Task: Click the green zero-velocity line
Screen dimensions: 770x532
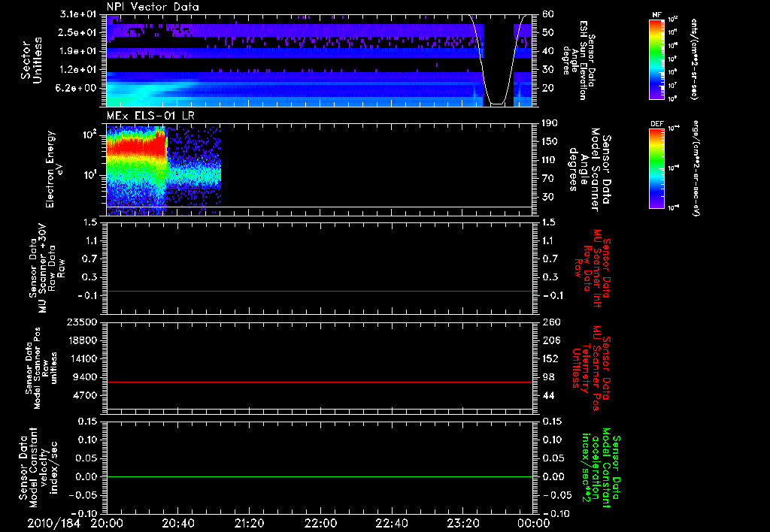Action: 320,476
